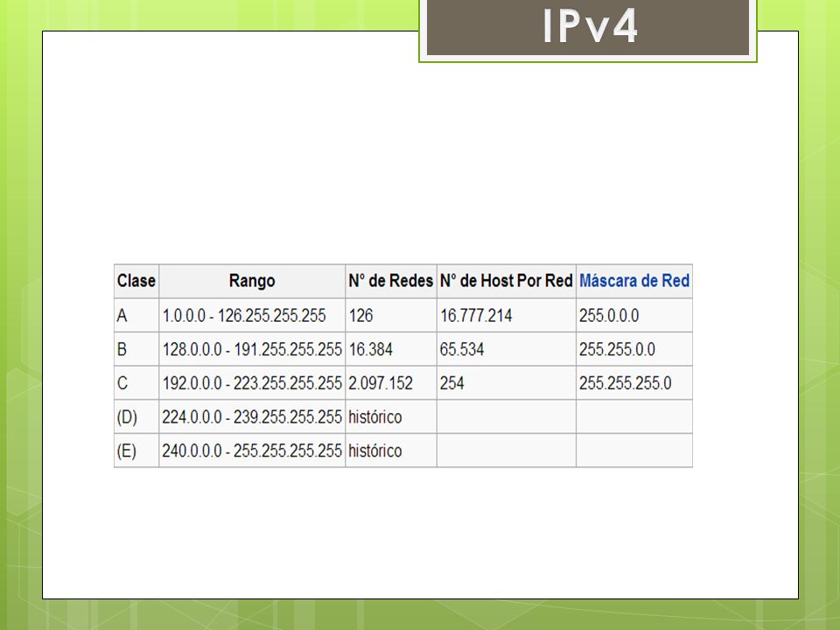Click mask value '255.0.0.0'
840x630 pixels.
(x=609, y=316)
